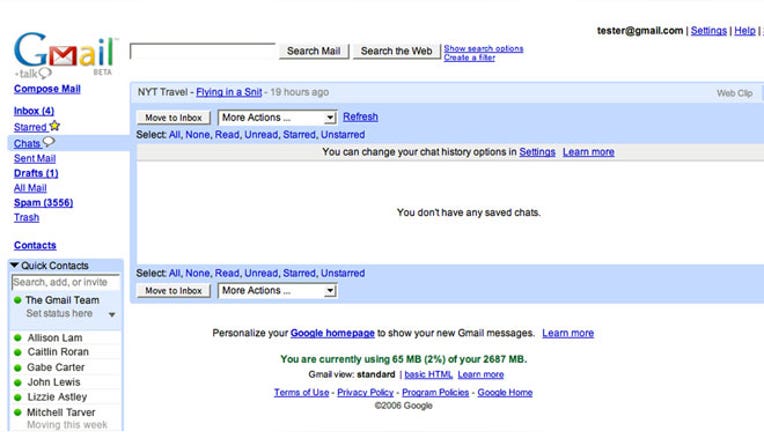Open the Help link
764x432 pixels.
tap(745, 31)
